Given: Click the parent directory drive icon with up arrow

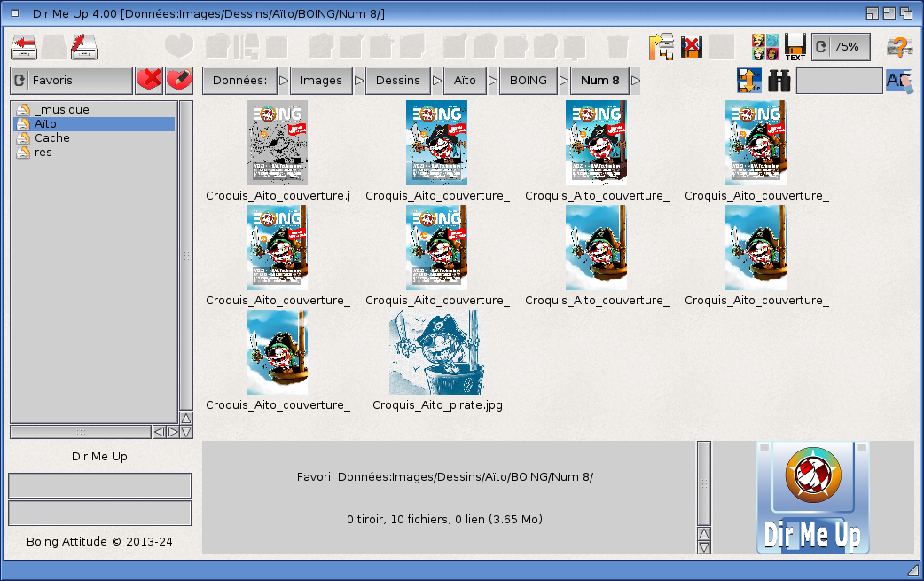Looking at the screenshot, I should 83,46.
